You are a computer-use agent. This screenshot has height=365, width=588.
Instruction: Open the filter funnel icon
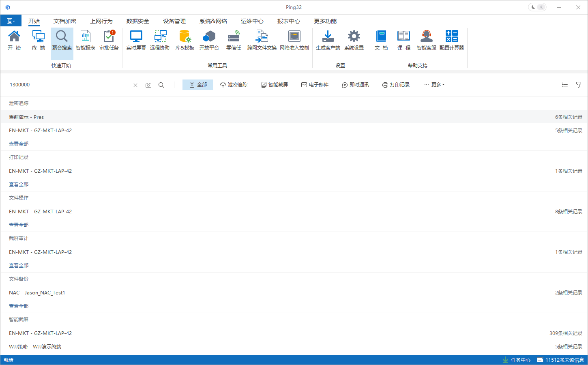click(x=579, y=85)
